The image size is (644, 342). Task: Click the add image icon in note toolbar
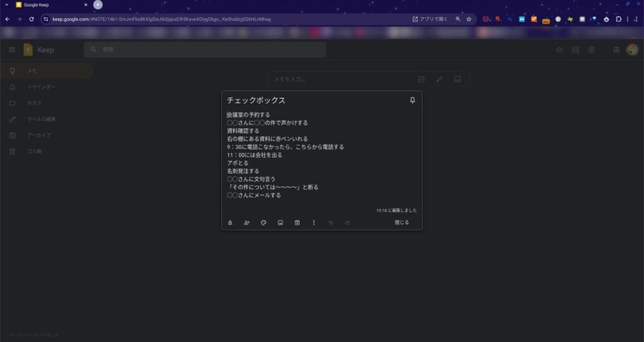coord(280,223)
